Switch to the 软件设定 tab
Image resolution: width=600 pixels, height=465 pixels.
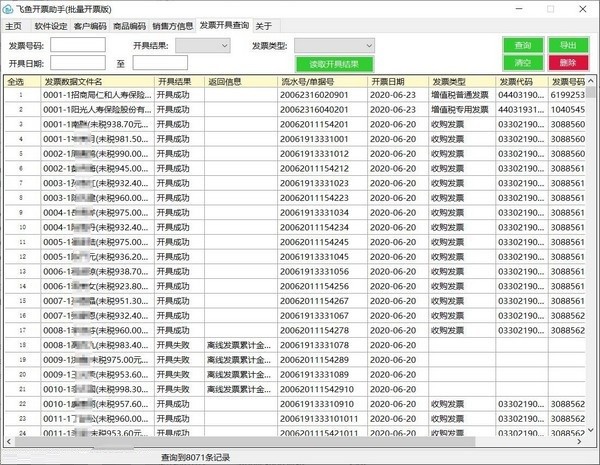[51, 26]
